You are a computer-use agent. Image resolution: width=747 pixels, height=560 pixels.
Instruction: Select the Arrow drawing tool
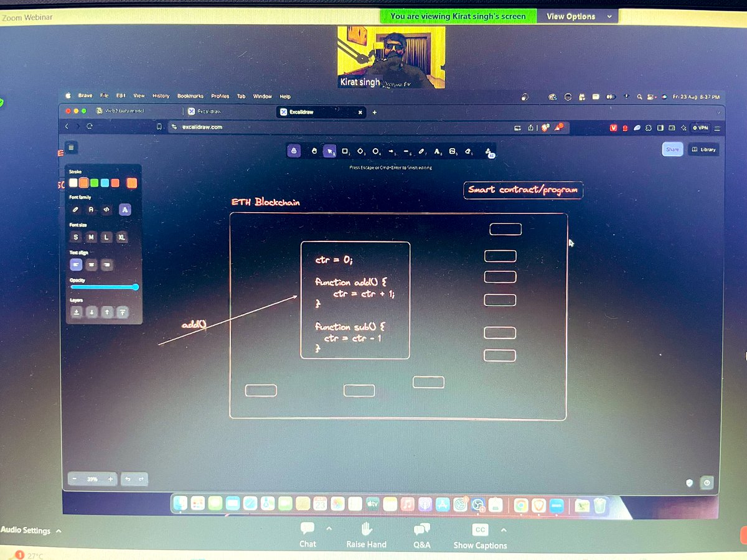click(x=392, y=151)
